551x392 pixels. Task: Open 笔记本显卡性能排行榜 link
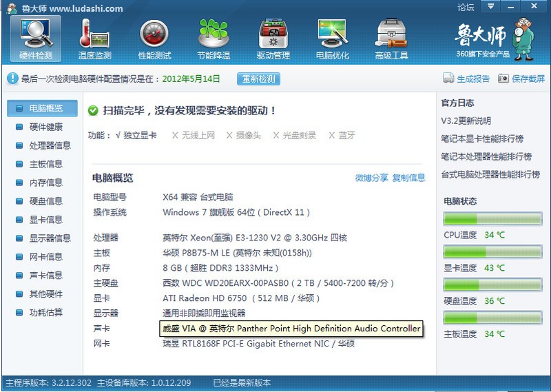click(x=482, y=139)
